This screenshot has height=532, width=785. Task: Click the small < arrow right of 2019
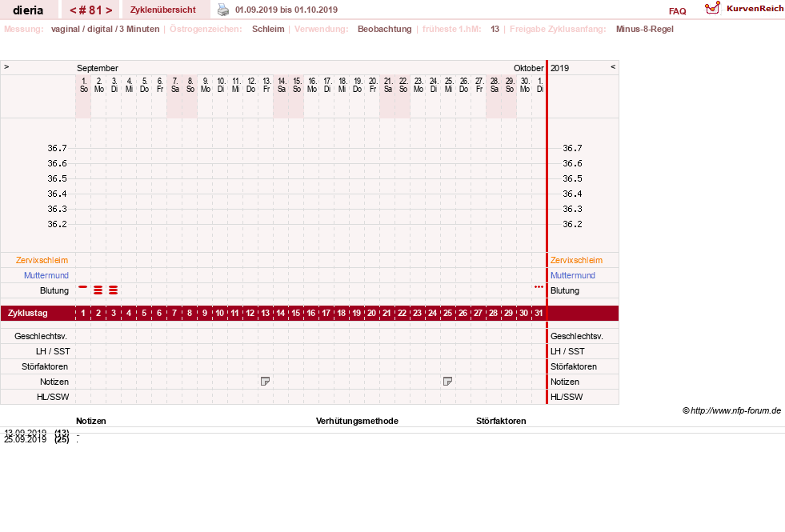pyautogui.click(x=613, y=66)
